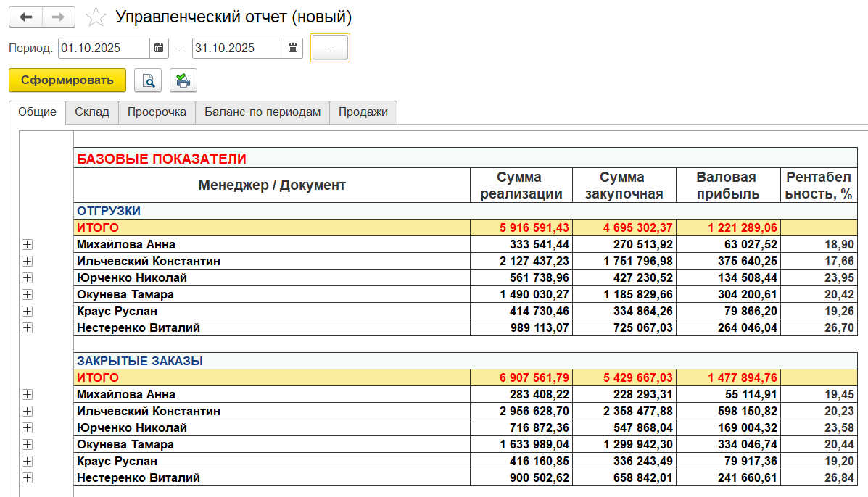Go forward with the right arrow button
The width and height of the screenshot is (868, 497).
59,17
